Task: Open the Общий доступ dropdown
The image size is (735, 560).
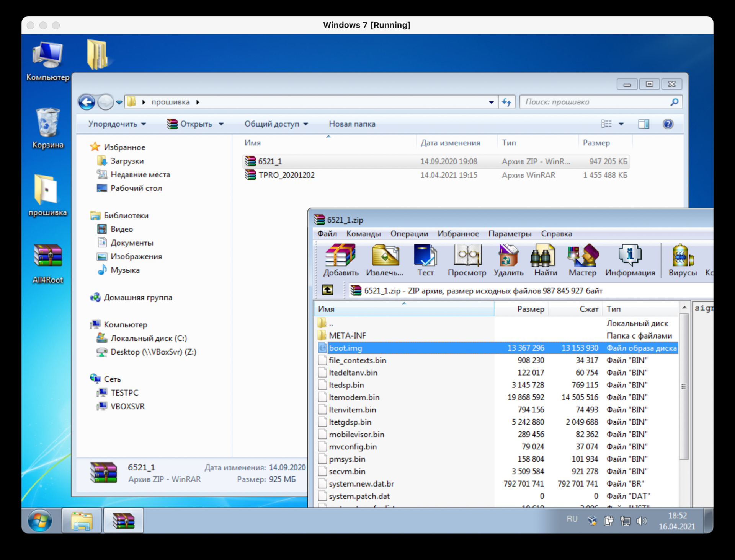Action: pyautogui.click(x=276, y=124)
